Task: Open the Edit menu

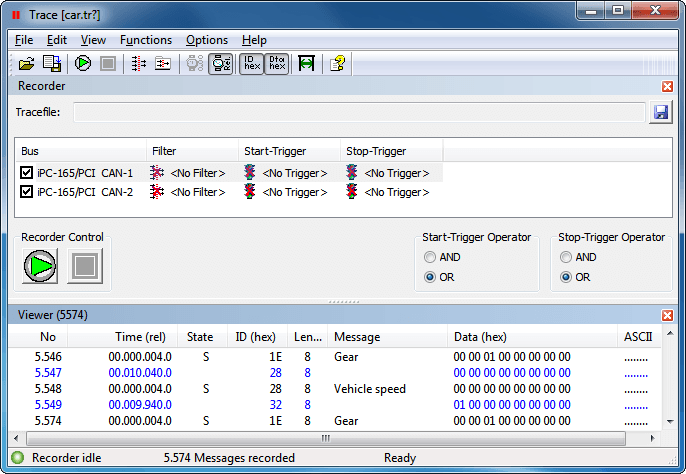Action: pyautogui.click(x=57, y=40)
